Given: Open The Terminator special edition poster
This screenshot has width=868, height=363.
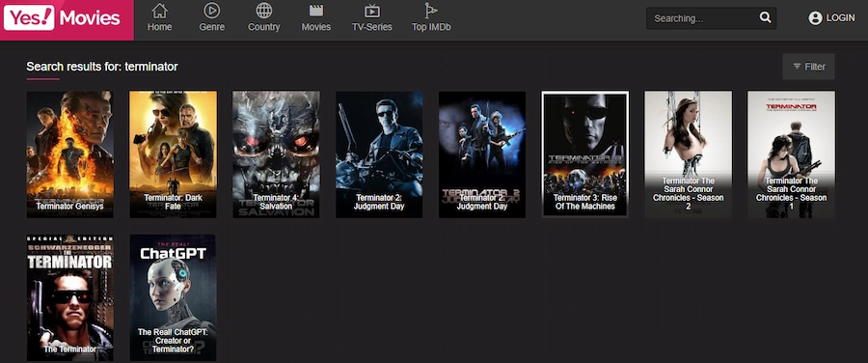Looking at the screenshot, I should 70,297.
